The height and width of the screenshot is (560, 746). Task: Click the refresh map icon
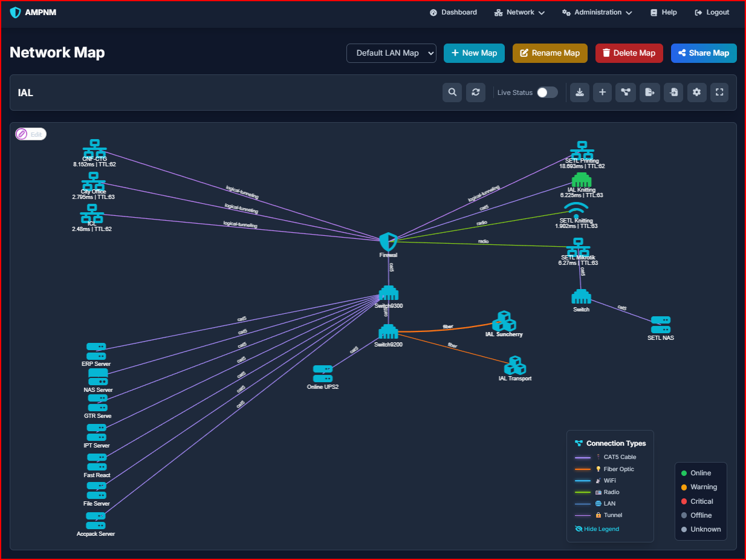pyautogui.click(x=476, y=93)
